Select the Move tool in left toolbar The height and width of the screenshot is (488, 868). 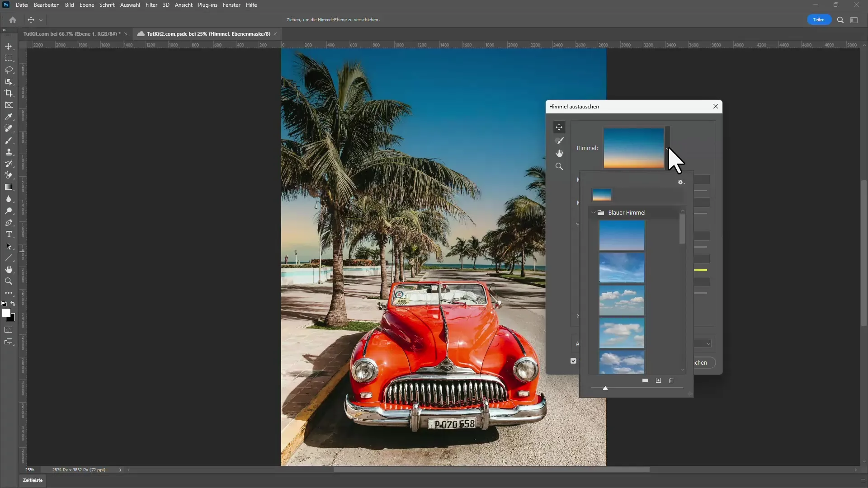click(x=9, y=47)
